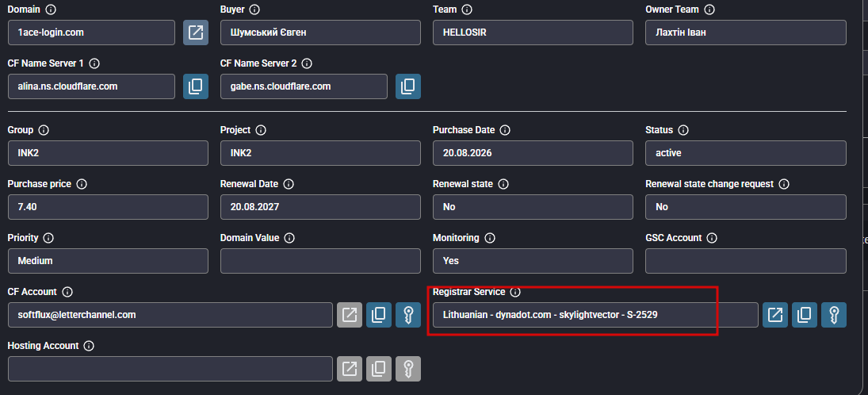This screenshot has width=868, height=395.
Task: Click the Status field showing active
Action: [x=746, y=153]
